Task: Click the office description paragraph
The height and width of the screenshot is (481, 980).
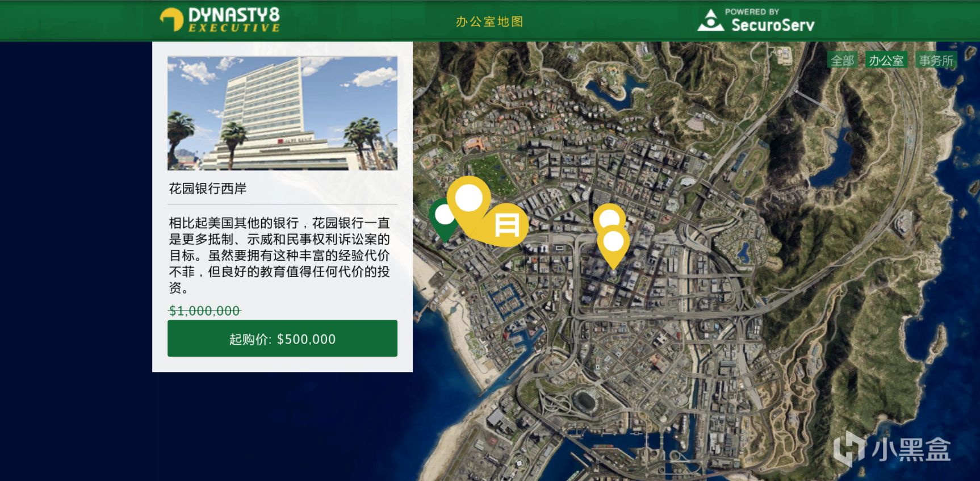Action: (x=279, y=255)
